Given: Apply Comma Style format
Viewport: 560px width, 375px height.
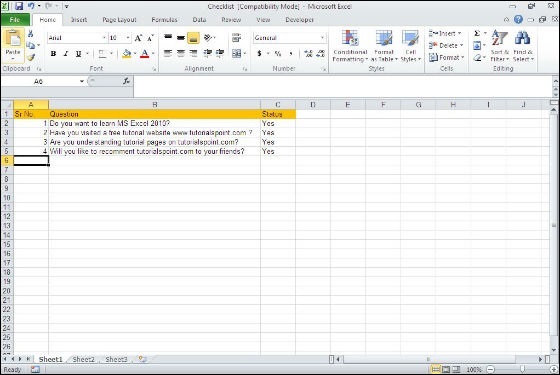Looking at the screenshot, I should click(x=291, y=54).
